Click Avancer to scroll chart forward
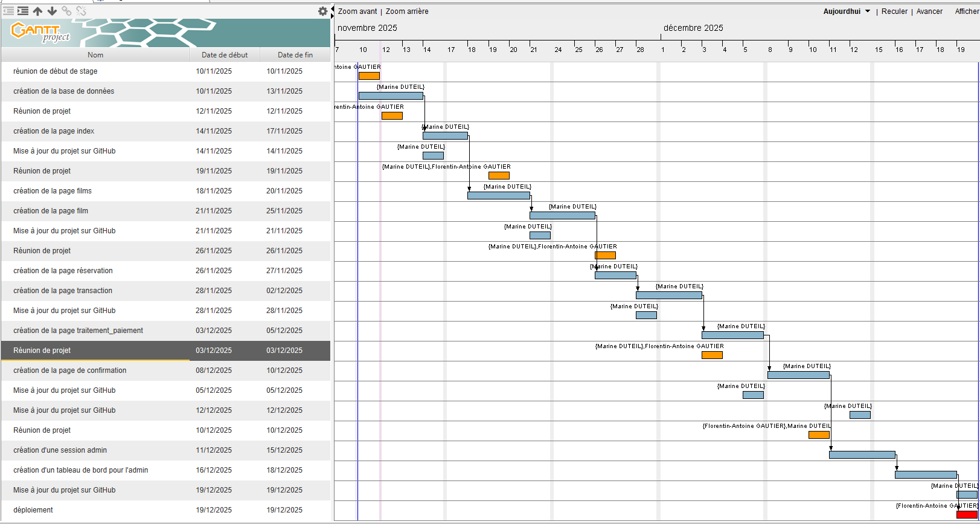This screenshot has width=980, height=524. (929, 11)
